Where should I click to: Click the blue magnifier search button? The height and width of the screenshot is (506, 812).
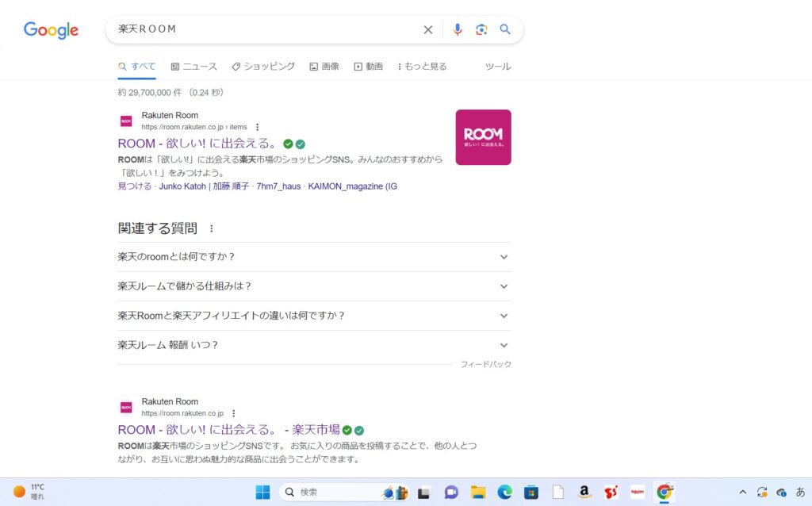click(x=505, y=29)
